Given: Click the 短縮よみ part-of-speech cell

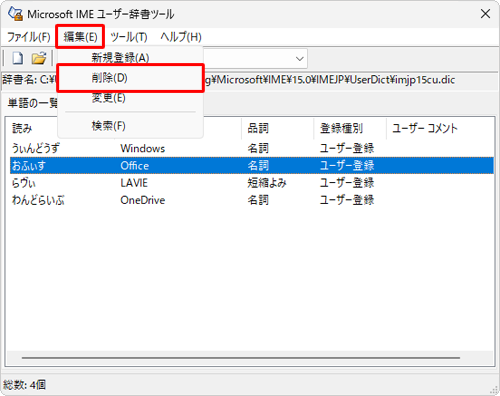Looking at the screenshot, I should coord(267,183).
